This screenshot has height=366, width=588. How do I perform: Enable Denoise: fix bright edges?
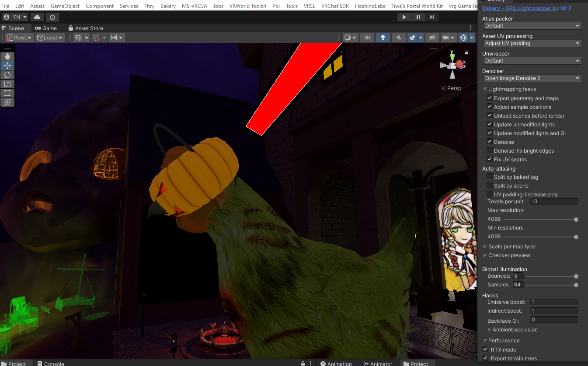[x=490, y=150]
